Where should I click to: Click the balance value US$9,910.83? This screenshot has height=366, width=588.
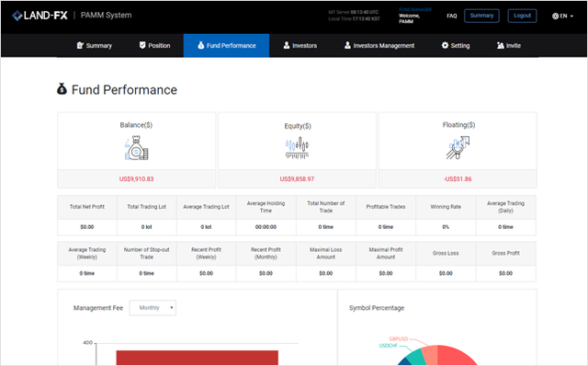point(137,179)
